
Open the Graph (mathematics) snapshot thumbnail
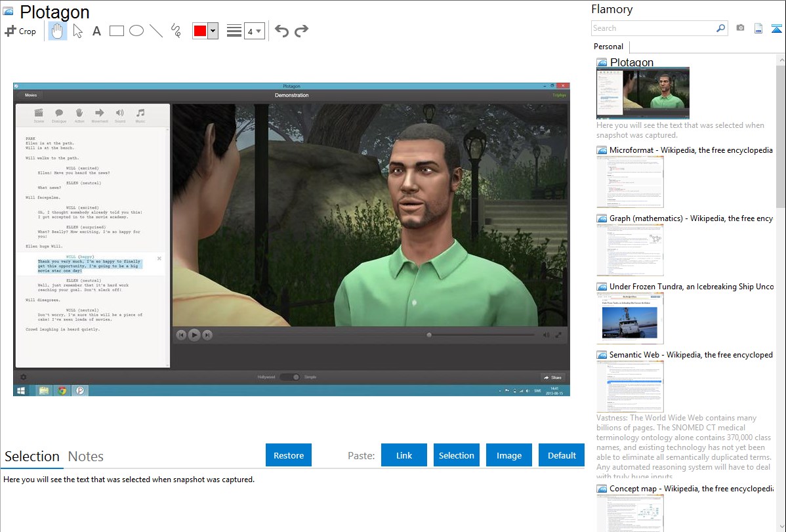[x=630, y=250]
